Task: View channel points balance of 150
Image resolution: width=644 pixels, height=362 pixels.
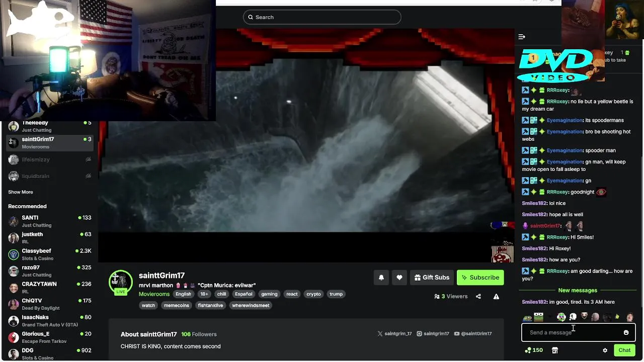Action: point(534,350)
